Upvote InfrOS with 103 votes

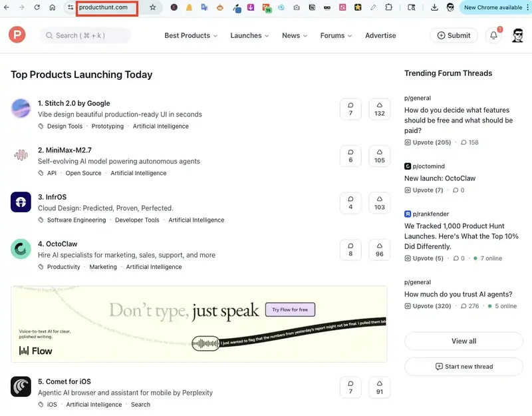tap(379, 203)
